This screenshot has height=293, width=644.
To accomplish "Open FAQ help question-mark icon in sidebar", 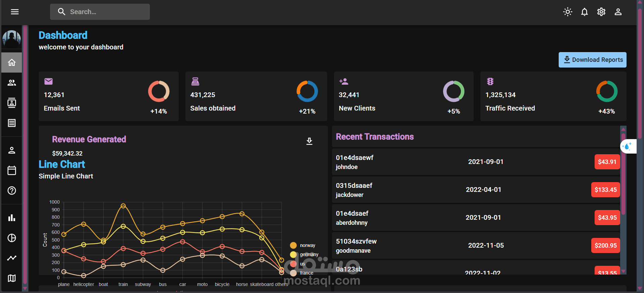I will 12,191.
